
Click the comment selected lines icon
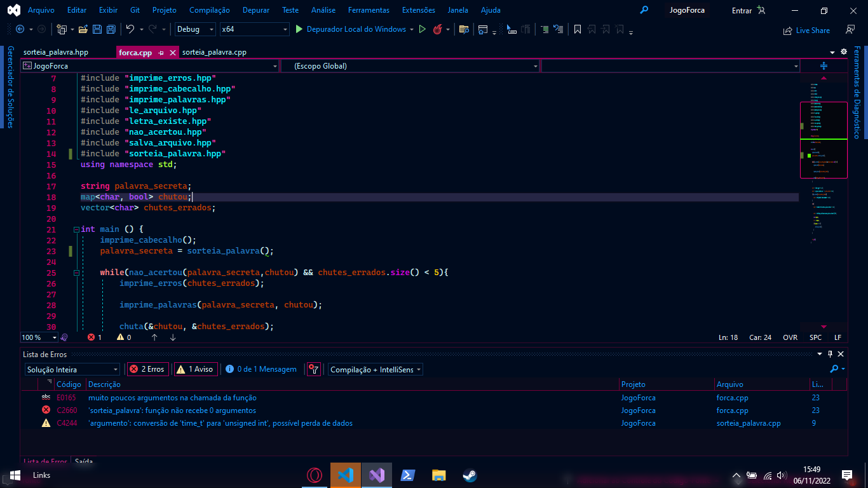[545, 29]
